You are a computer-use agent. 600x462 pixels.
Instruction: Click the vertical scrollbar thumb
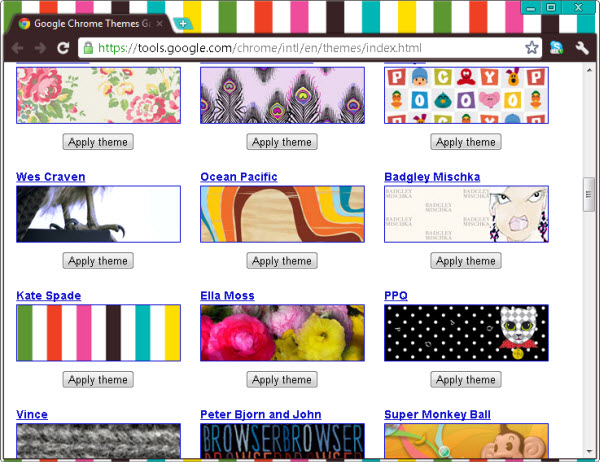click(x=589, y=195)
